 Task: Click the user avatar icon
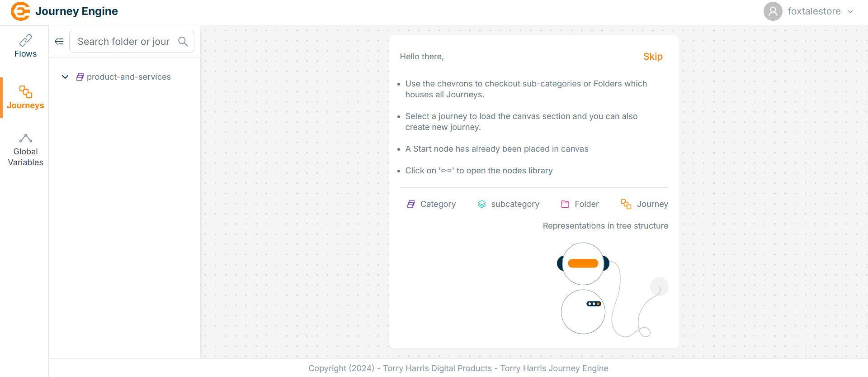pyautogui.click(x=773, y=11)
